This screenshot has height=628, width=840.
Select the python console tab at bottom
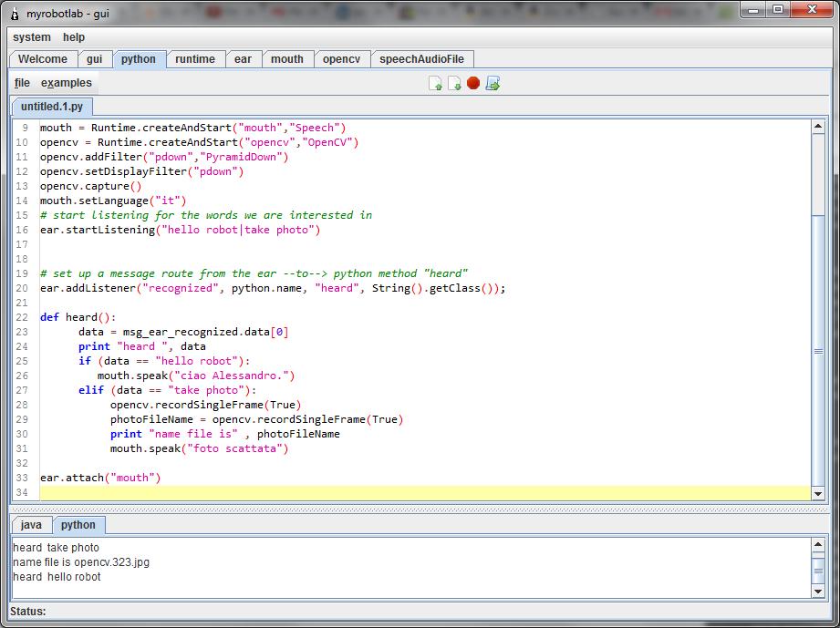coord(78,525)
